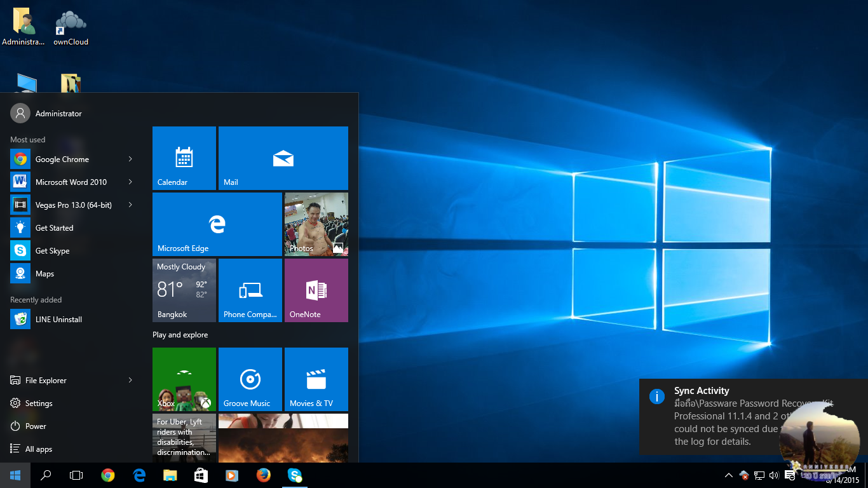Expand the Microsoft Word 2010 jump list arrow

tap(130, 182)
